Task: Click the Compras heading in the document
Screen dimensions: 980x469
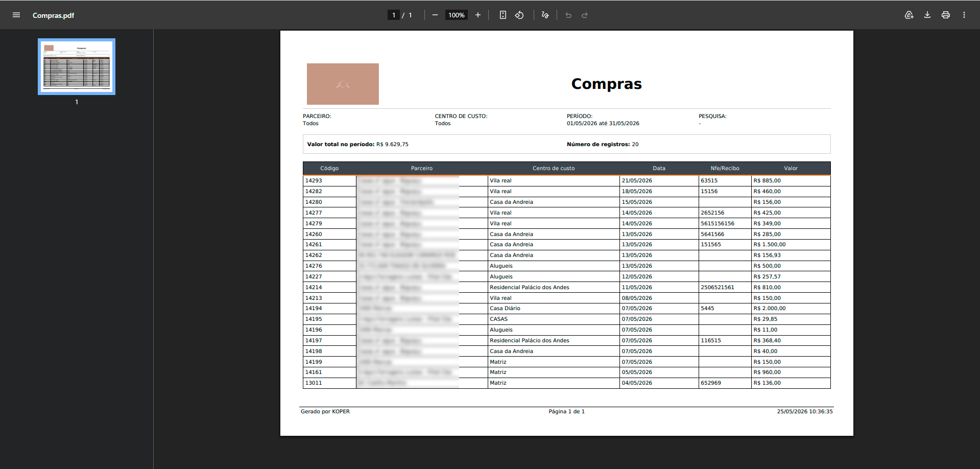Action: pos(606,84)
